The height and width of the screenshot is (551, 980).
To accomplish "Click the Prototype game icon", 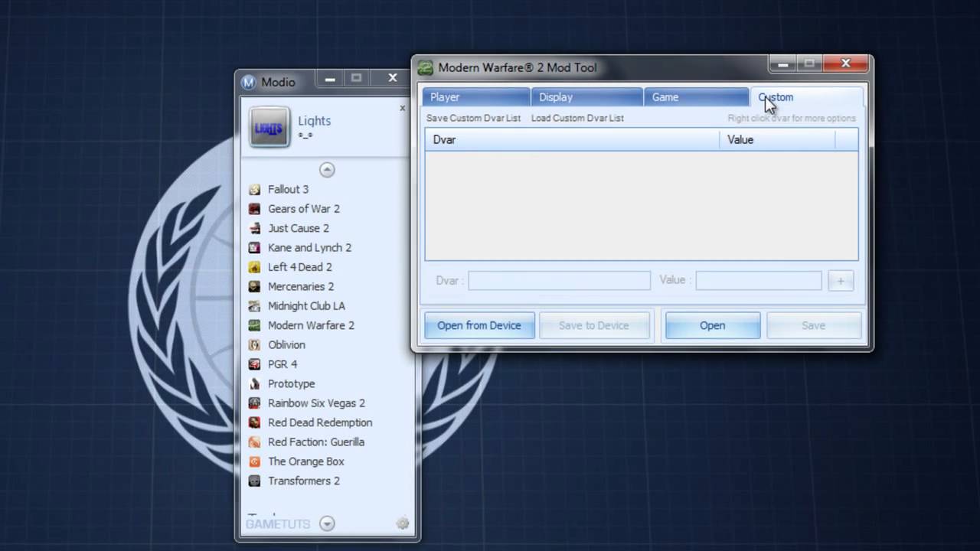I will pos(254,383).
